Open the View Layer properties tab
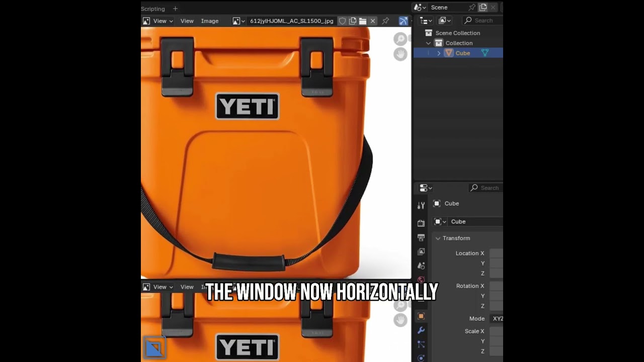644x362 pixels. 421,251
